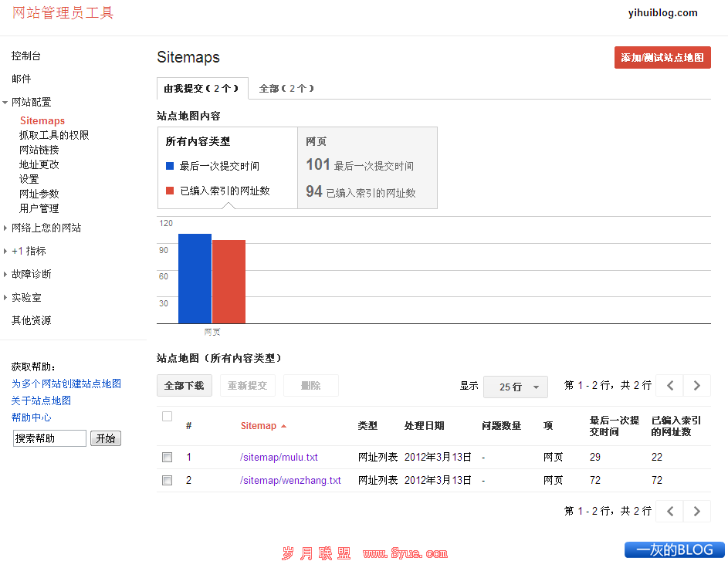The image size is (728, 561).
Task: Open the /sitemap/mulu.txt sitemap link
Action: (x=279, y=457)
